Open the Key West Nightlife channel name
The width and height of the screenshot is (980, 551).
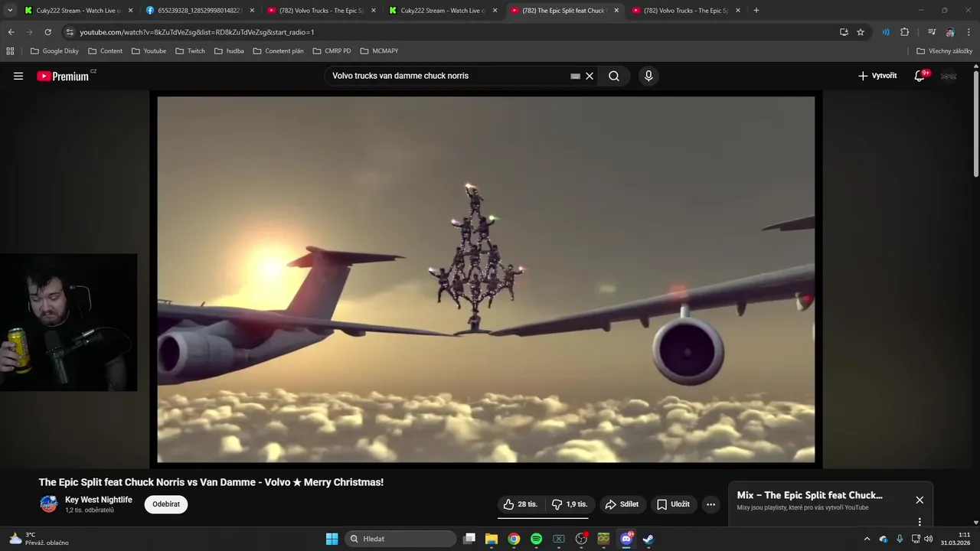(x=99, y=500)
